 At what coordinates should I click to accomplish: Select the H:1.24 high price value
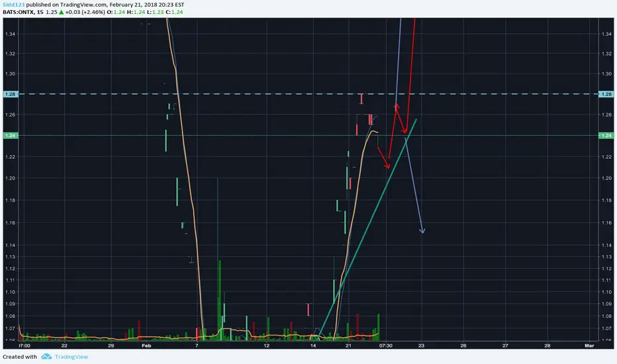pyautogui.click(x=136, y=12)
